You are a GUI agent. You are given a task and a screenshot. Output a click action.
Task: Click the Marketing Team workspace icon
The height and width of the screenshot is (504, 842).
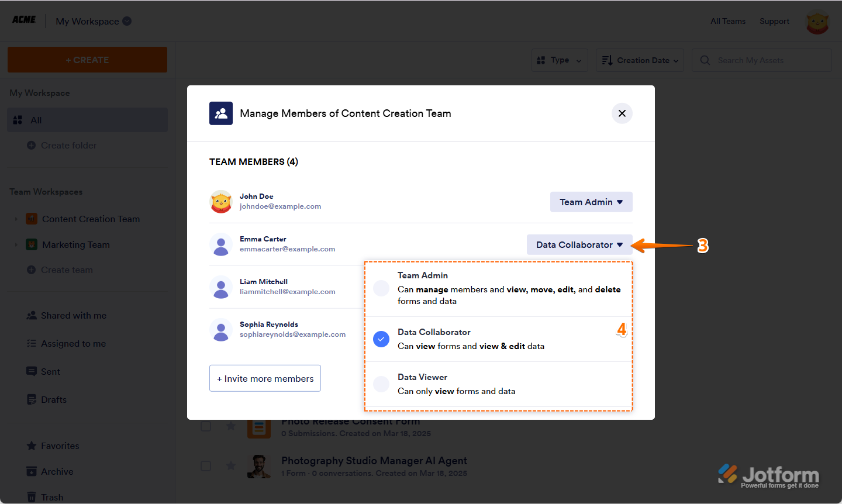(x=32, y=244)
